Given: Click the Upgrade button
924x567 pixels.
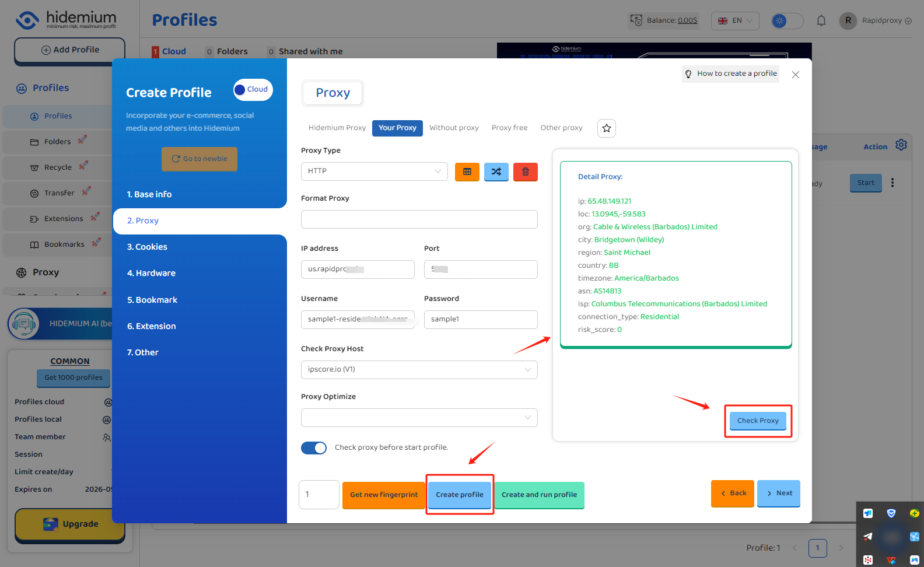Looking at the screenshot, I should click(x=70, y=524).
